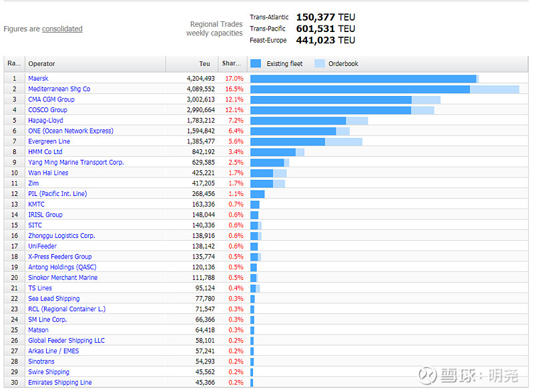This screenshot has height=392, width=534.
Task: Open Antong Holdings (QASC) link
Action: tap(62, 267)
